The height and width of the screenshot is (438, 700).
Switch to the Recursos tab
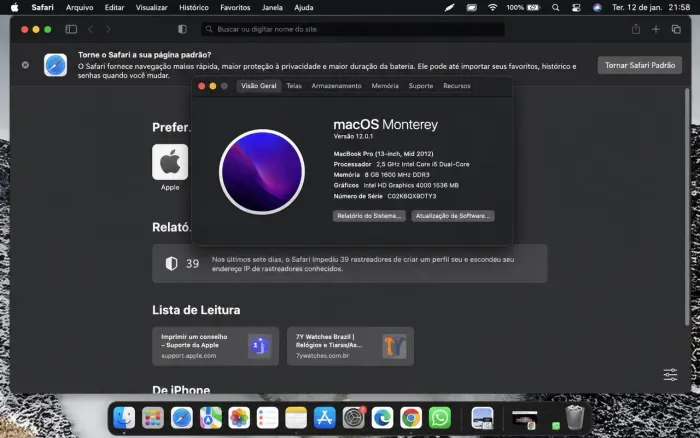(x=457, y=86)
